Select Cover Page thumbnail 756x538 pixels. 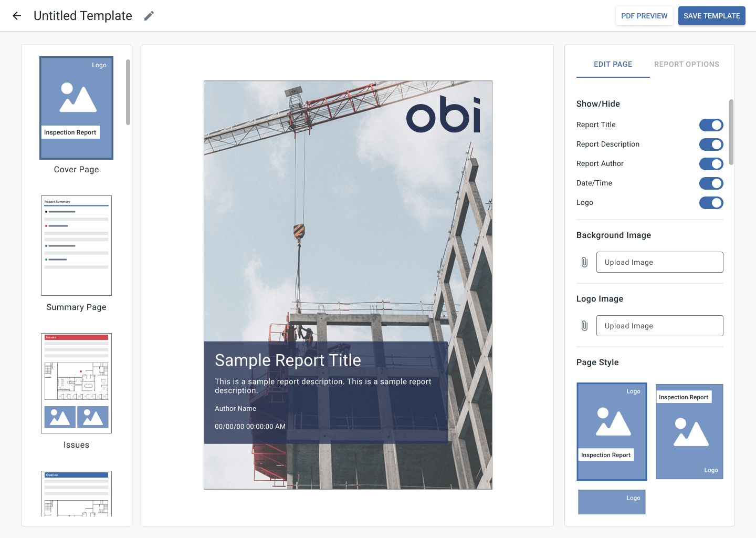(77, 108)
